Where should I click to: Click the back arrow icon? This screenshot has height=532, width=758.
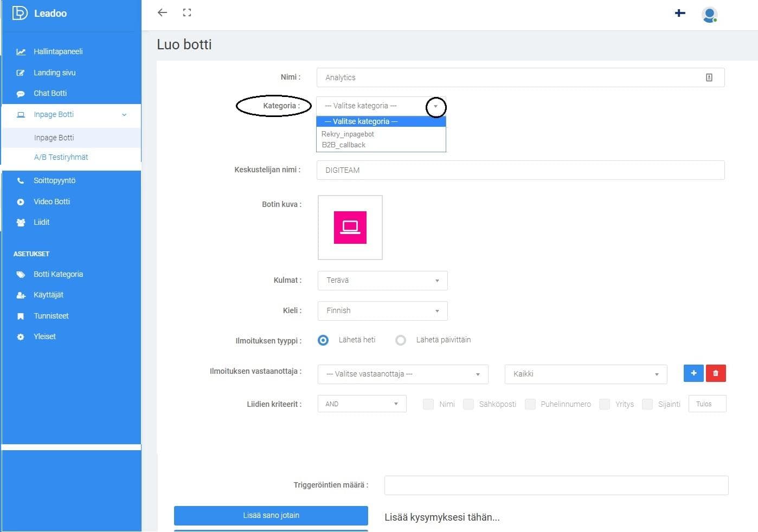[162, 12]
